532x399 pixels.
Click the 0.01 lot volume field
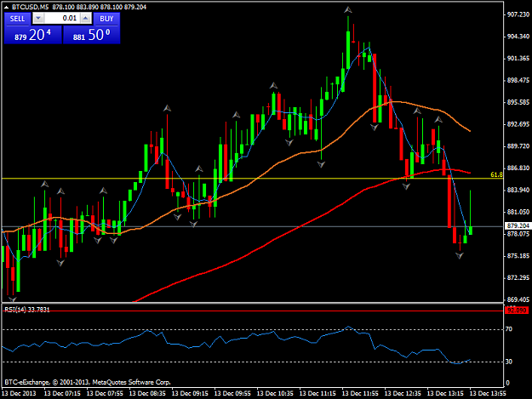pyautogui.click(x=62, y=19)
